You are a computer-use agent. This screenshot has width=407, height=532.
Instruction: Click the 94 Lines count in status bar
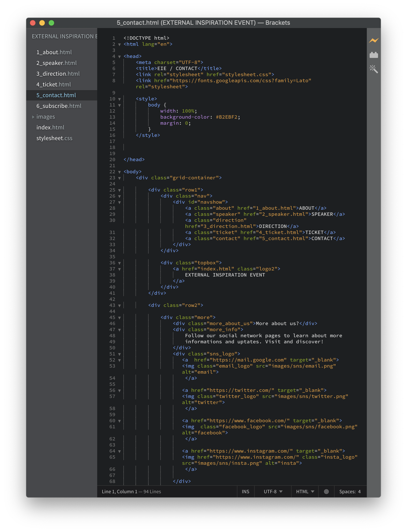coord(152,491)
